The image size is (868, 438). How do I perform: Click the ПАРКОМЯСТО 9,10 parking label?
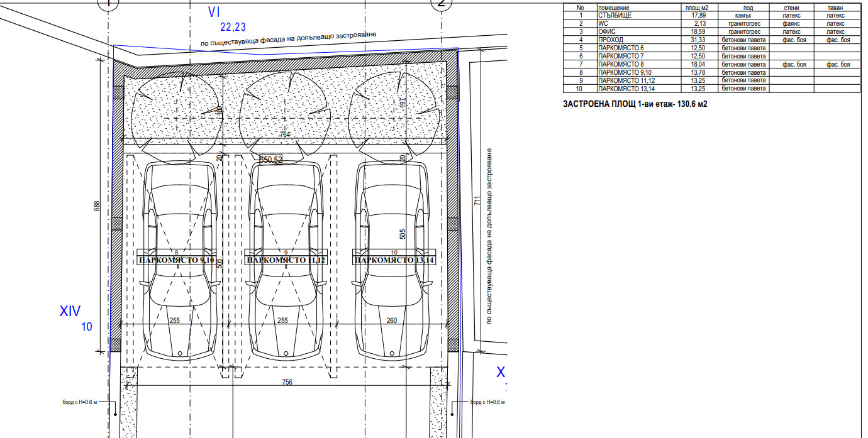coord(177,260)
